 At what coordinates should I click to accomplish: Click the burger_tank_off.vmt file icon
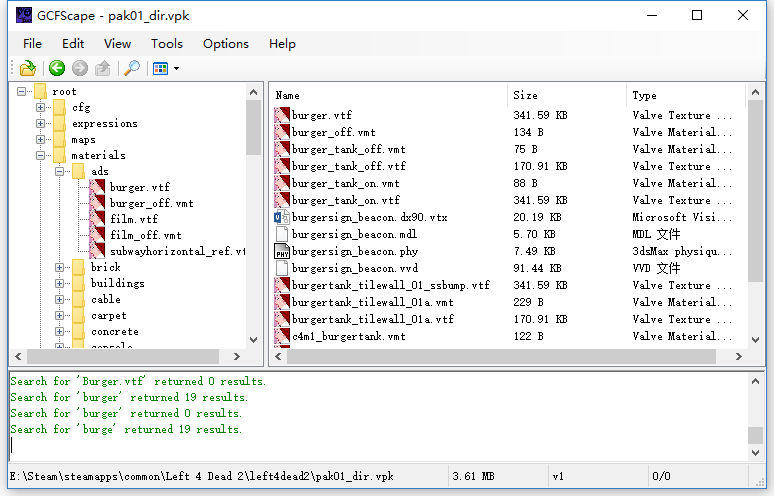[282, 149]
